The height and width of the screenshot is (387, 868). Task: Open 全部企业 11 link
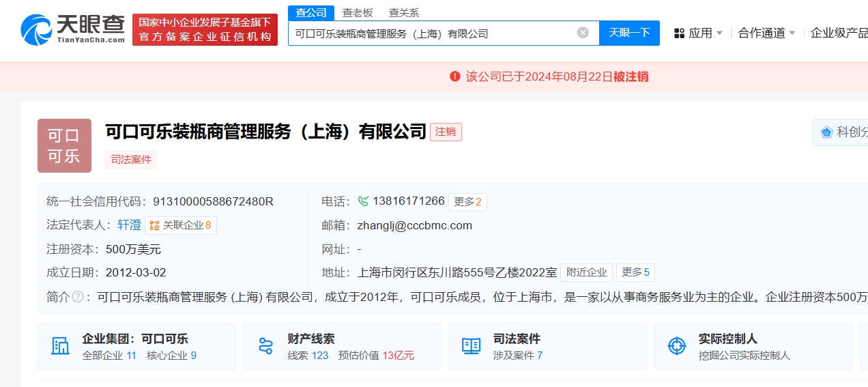[x=109, y=355]
